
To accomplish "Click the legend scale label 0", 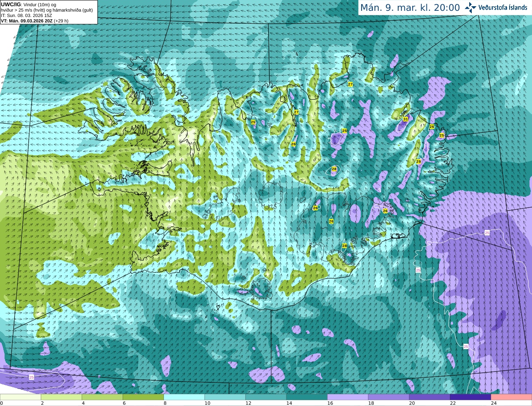I will (2, 403).
